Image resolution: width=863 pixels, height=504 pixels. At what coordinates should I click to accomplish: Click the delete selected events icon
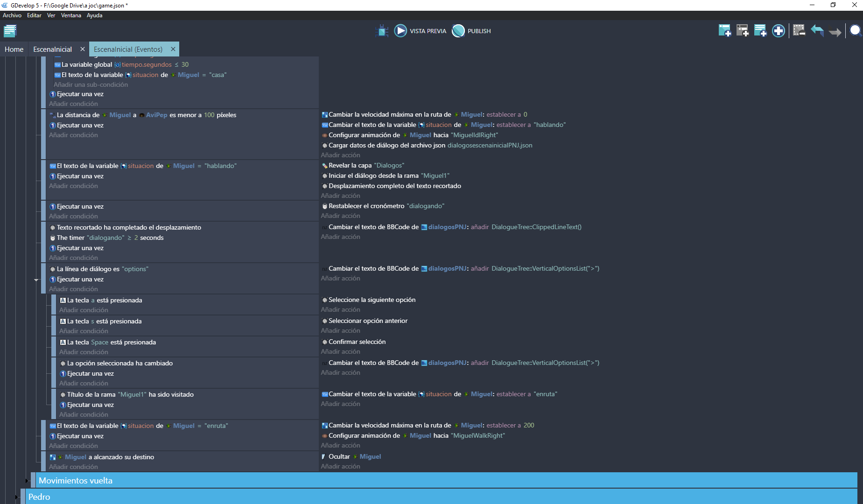click(799, 31)
